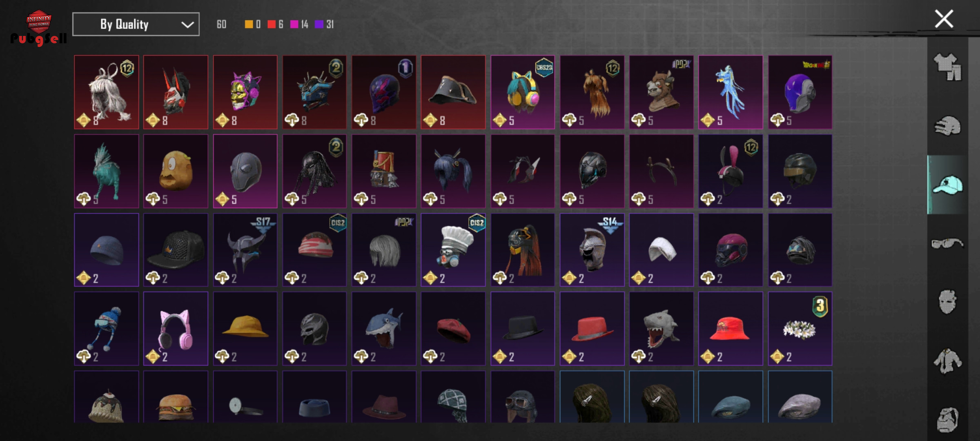Select the pink cat ear headphones item

point(176,328)
